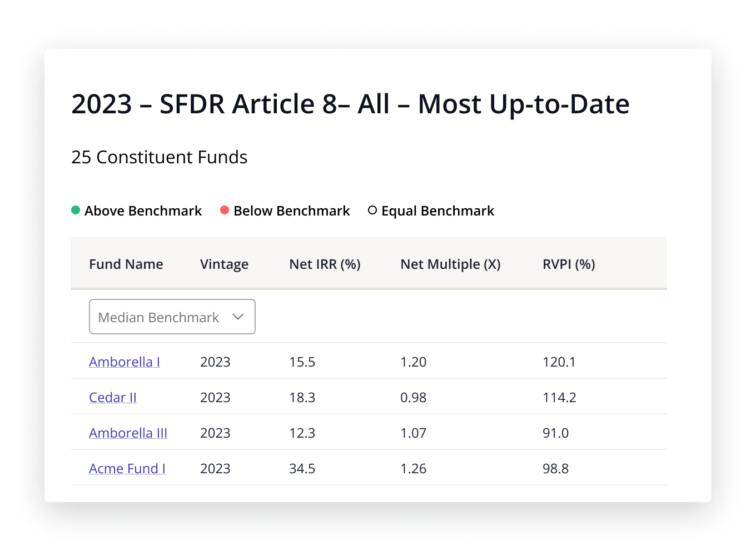Click the hollow Equal Benchmark circle
This screenshot has height=551, width=756.
pyautogui.click(x=372, y=210)
